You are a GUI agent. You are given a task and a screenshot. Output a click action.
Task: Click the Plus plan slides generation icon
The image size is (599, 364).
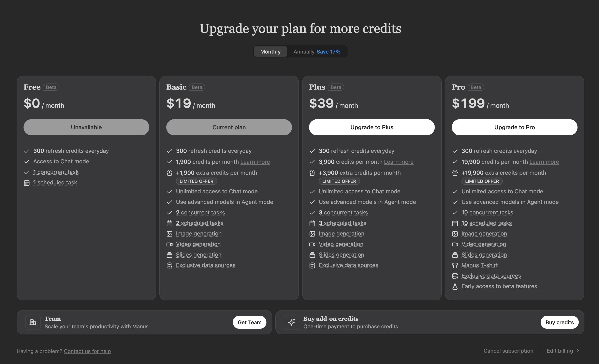[x=312, y=255]
